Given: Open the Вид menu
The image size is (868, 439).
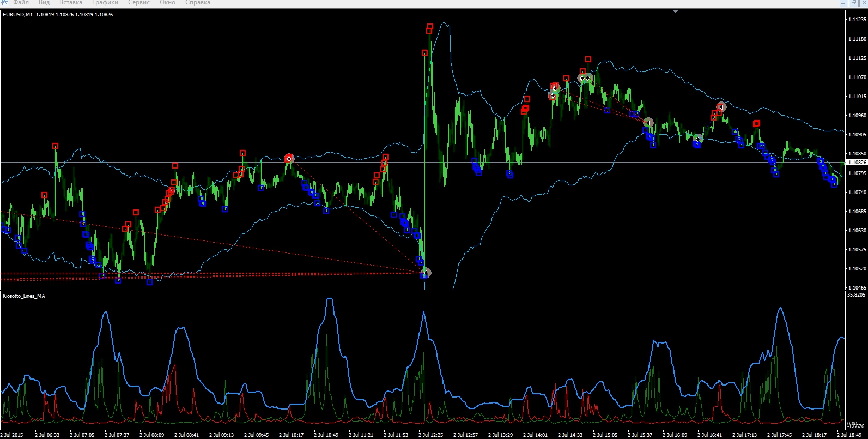Looking at the screenshot, I should coord(44,2).
